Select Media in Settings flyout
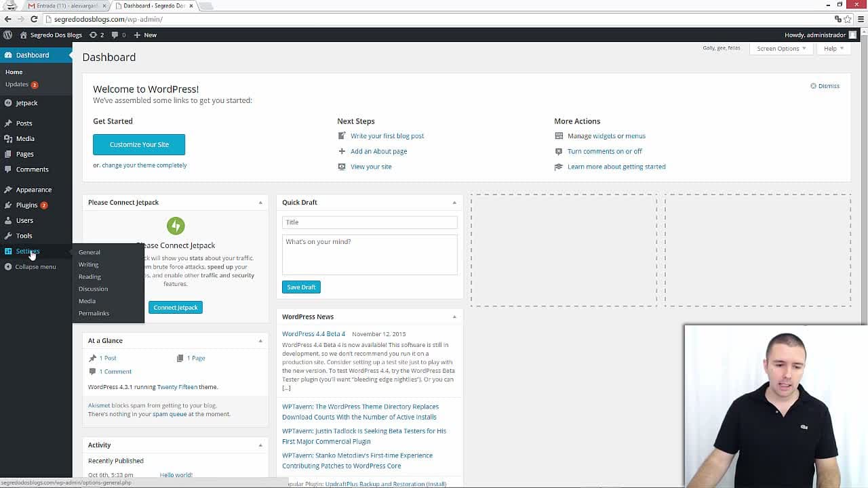The height and width of the screenshot is (488, 868). [87, 301]
